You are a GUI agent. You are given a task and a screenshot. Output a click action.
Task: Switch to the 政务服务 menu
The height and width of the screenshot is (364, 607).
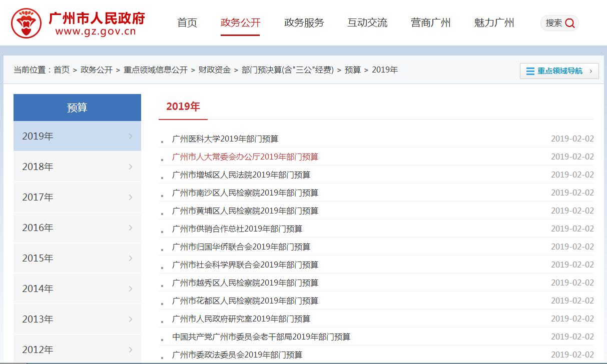304,22
